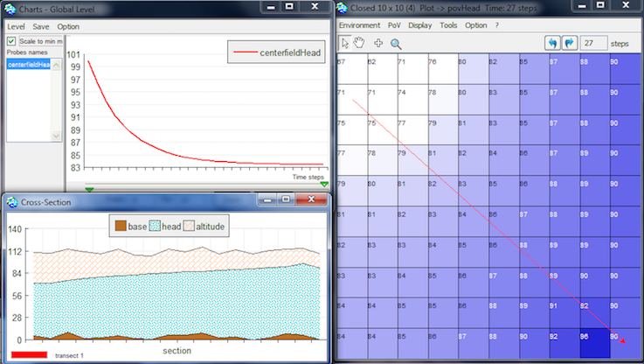Open the Environment menu

pos(359,25)
